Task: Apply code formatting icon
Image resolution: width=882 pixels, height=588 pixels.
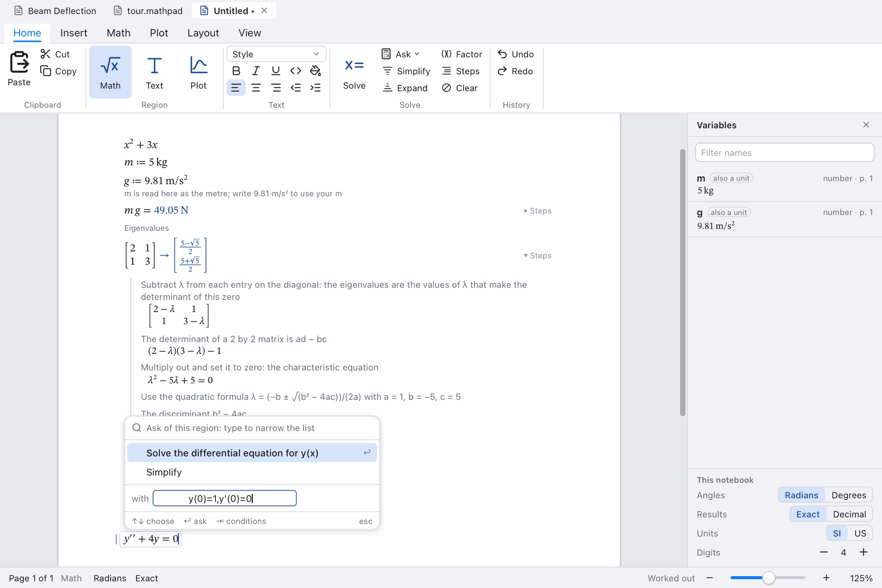Action: 295,71
